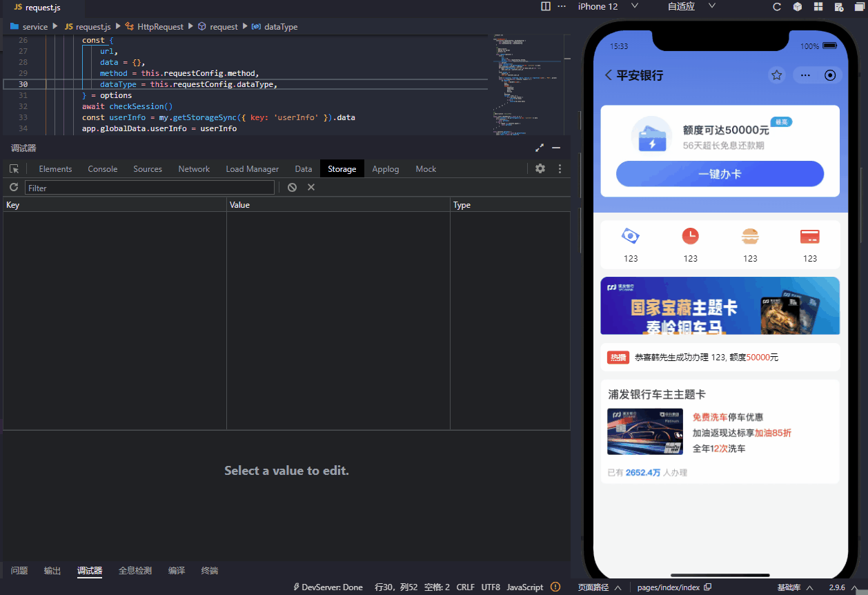The height and width of the screenshot is (595, 868).
Task: Open the split view layout icon on top bar
Action: click(545, 6)
